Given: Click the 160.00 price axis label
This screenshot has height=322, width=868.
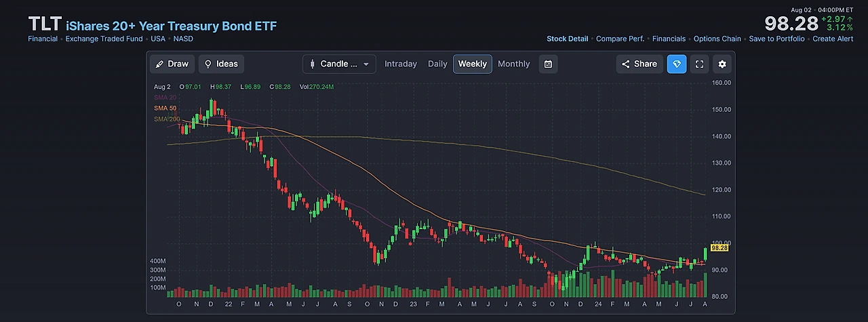Looking at the screenshot, I should [721, 83].
